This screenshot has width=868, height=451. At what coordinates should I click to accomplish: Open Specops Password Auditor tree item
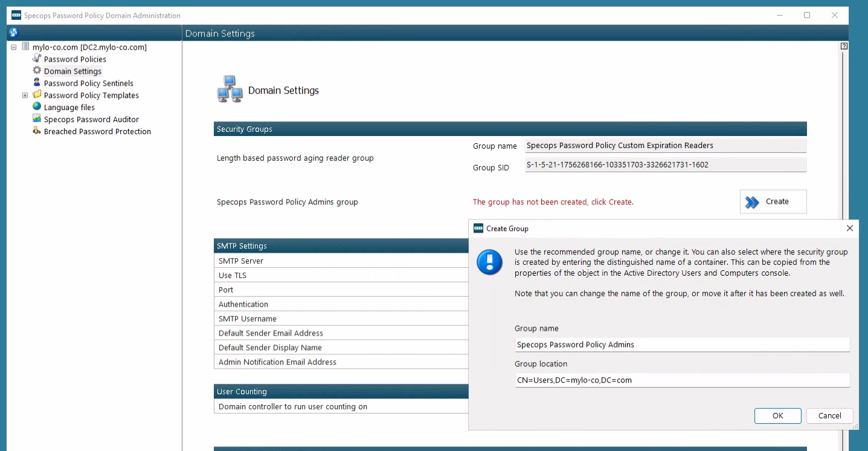pyautogui.click(x=91, y=120)
